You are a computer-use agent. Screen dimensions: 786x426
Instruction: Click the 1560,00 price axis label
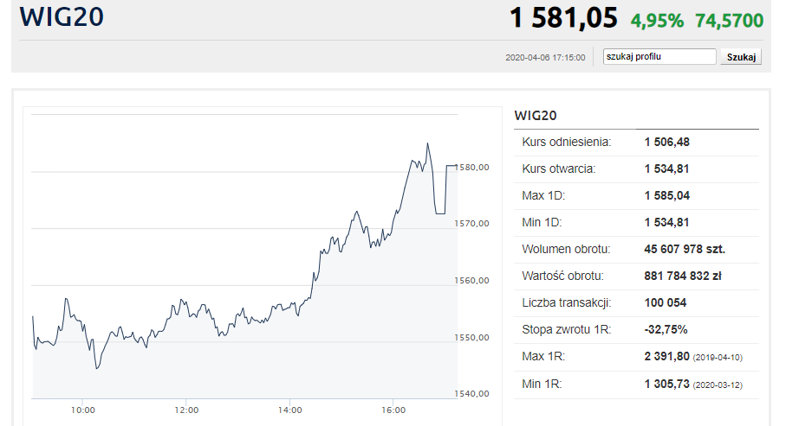[472, 281]
